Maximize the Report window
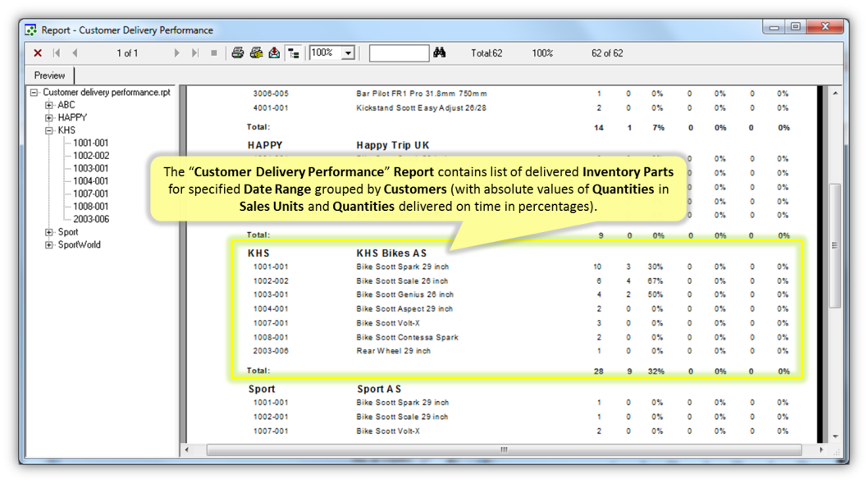 (x=796, y=26)
